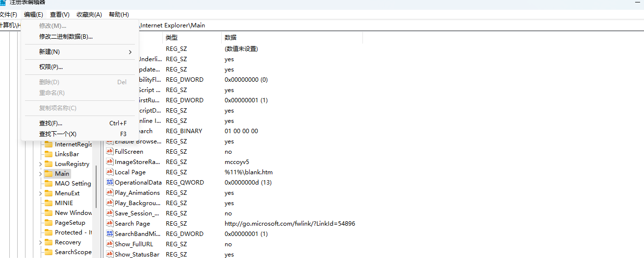Click the OperationalData binary value icon
The height and width of the screenshot is (258, 644).
[110, 183]
